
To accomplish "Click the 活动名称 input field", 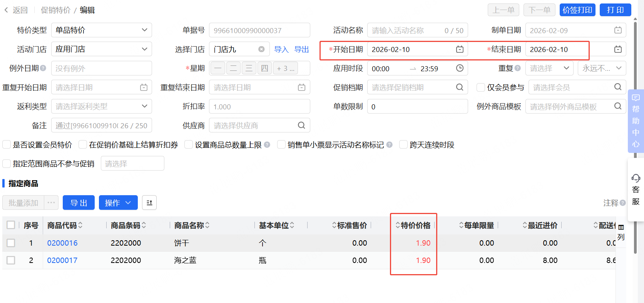I will [418, 30].
